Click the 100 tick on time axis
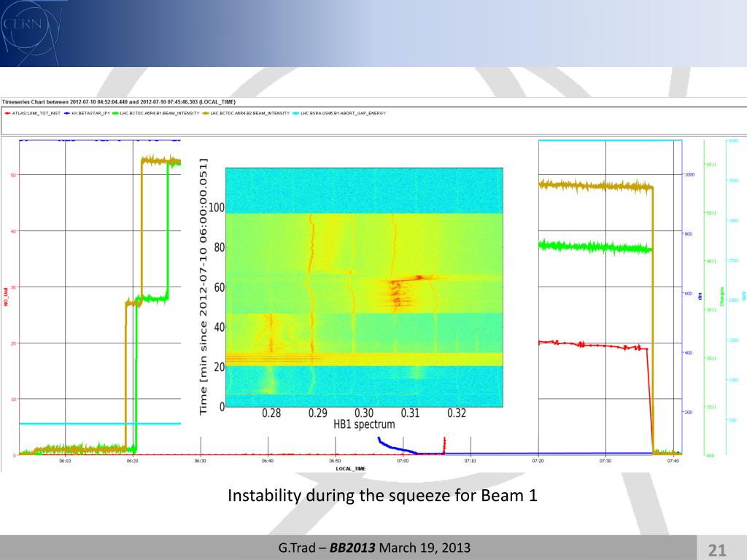The image size is (747, 560). (216, 207)
